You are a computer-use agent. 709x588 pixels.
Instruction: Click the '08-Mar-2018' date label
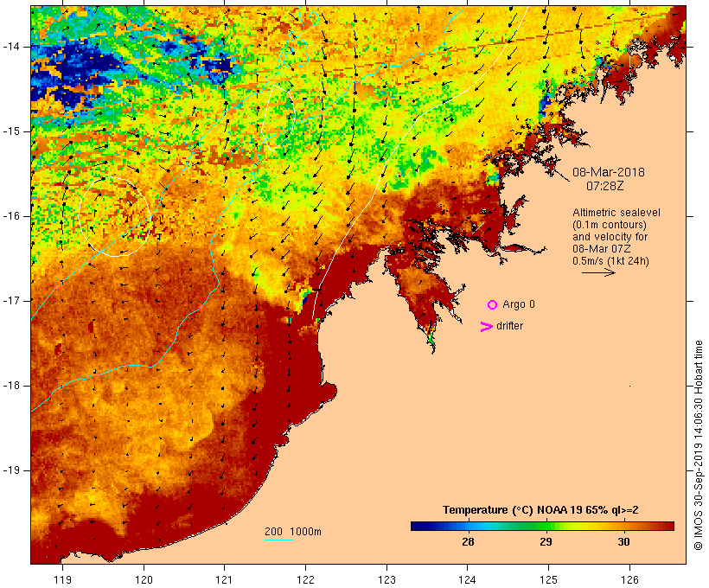[609, 172]
